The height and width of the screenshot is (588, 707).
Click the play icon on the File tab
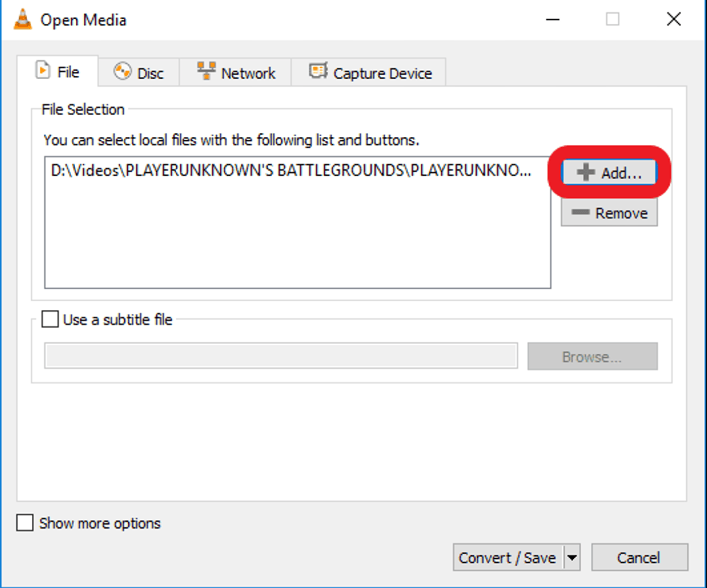tap(43, 70)
